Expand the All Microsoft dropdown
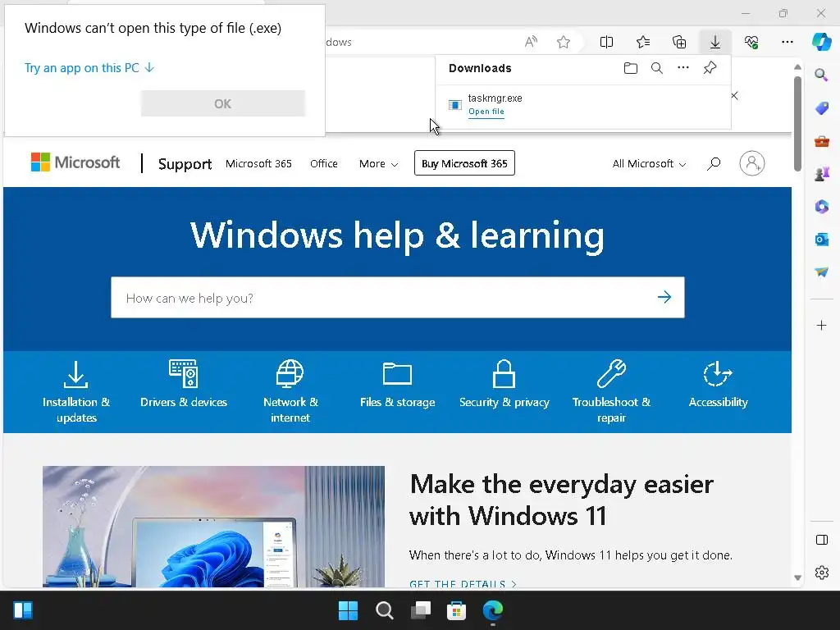The height and width of the screenshot is (630, 840). pos(649,164)
